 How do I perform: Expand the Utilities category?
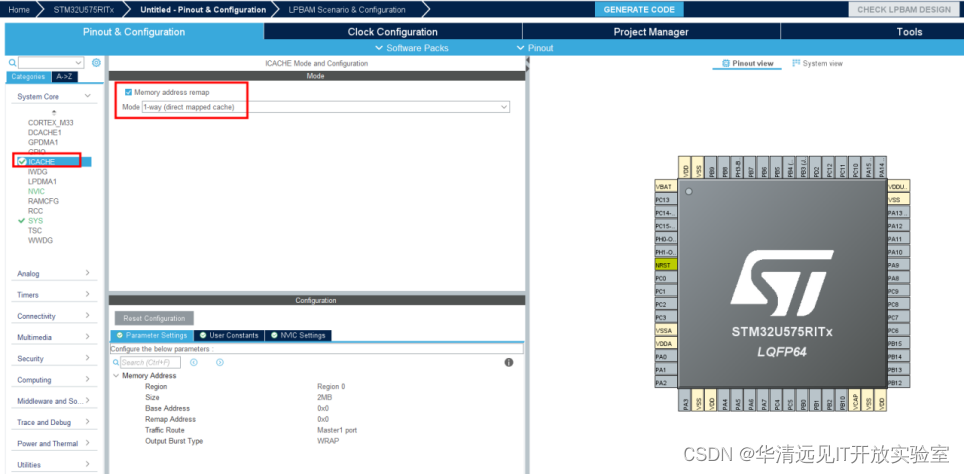[x=87, y=464]
